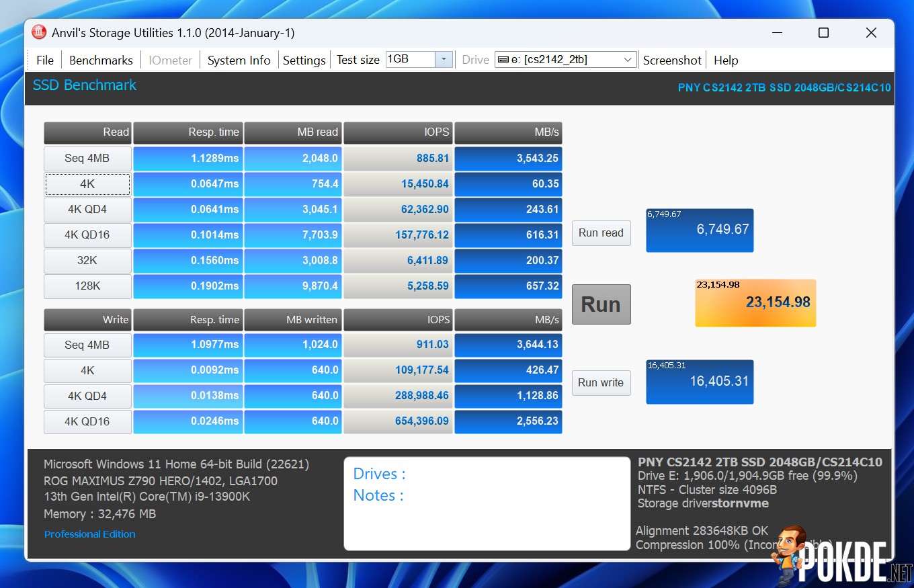914x588 pixels.
Task: Select the read 4K test button
Action: [87, 184]
